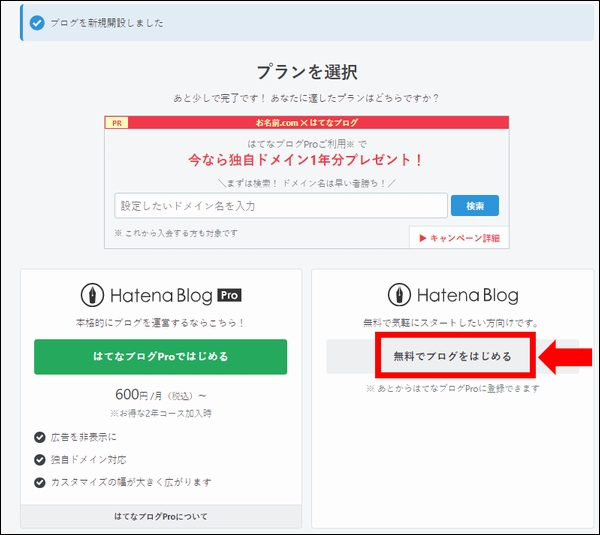The width and height of the screenshot is (600, 535).
Task: Click ブログを新規開設しました notification text
Action: [x=107, y=23]
